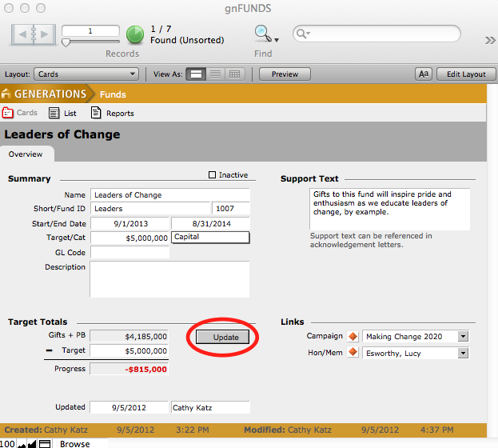The height and width of the screenshot is (448, 498).
Task: Expand the Campaign dropdown list
Action: pyautogui.click(x=463, y=337)
